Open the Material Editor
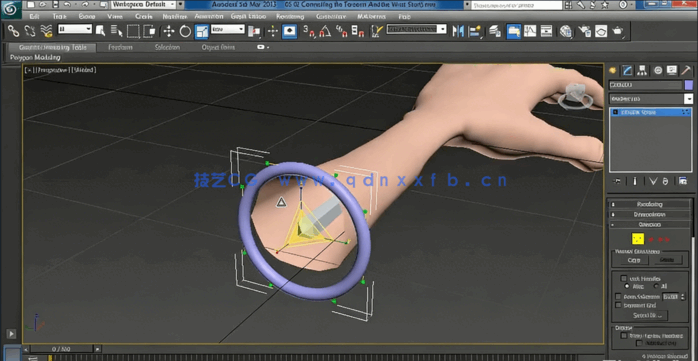Viewport: 698px width, 361px height. [566, 31]
